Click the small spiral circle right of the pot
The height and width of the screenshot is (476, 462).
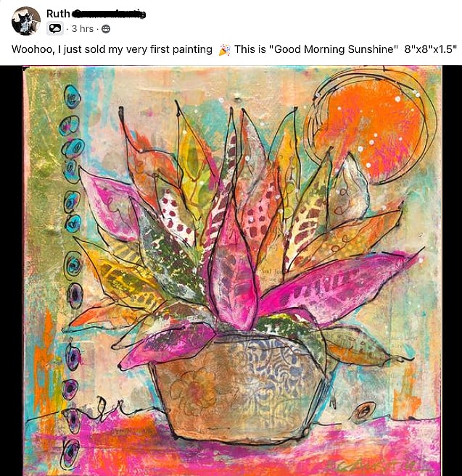coord(362,412)
